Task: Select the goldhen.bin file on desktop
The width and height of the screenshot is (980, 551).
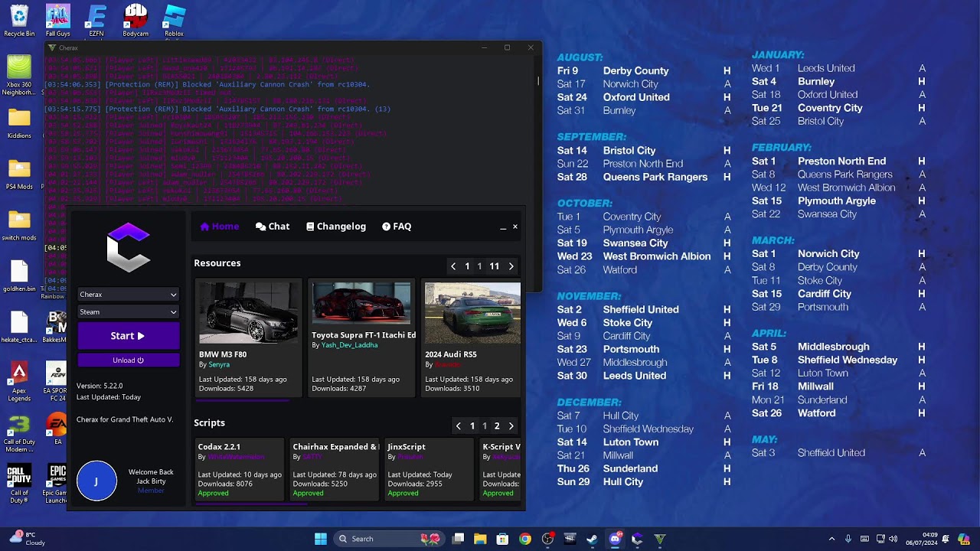Action: click(19, 277)
